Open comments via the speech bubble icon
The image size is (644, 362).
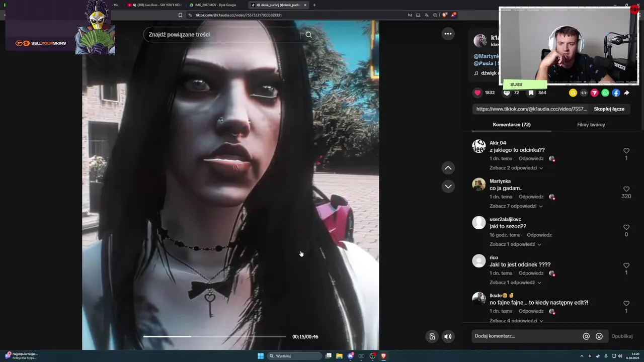pos(507,93)
